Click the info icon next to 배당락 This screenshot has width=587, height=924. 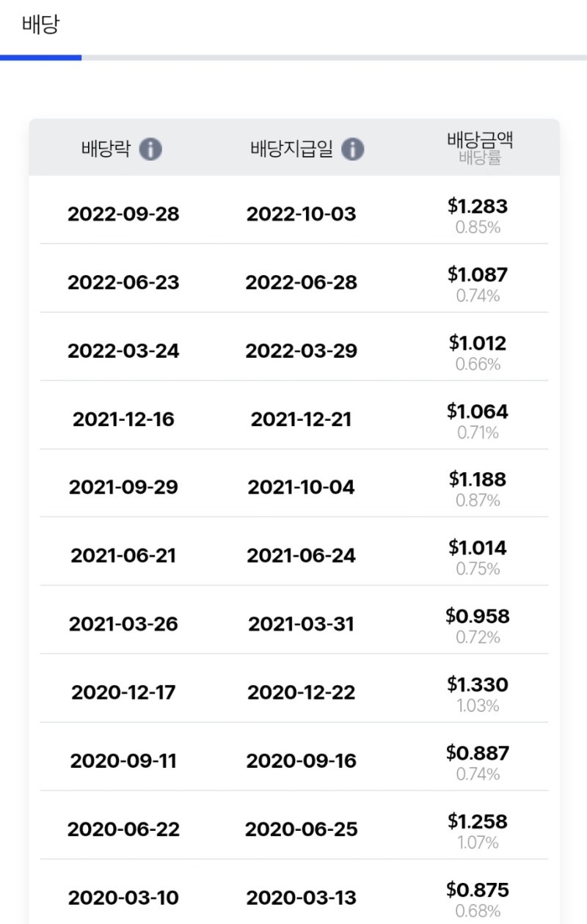coord(150,150)
